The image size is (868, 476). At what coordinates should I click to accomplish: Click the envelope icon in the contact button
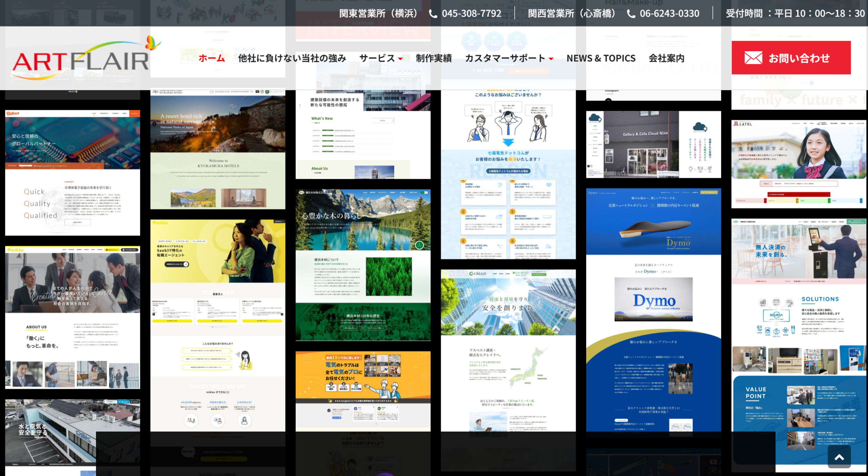click(753, 58)
